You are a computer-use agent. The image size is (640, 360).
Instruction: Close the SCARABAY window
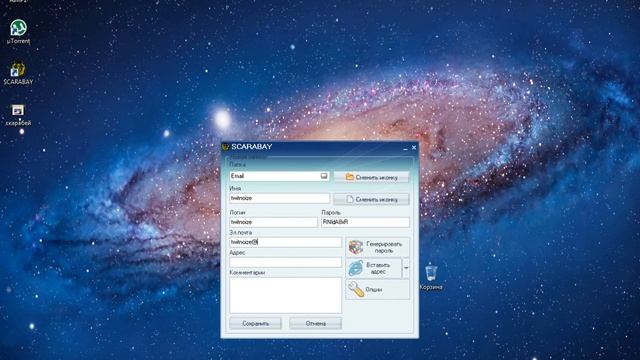pyautogui.click(x=414, y=147)
